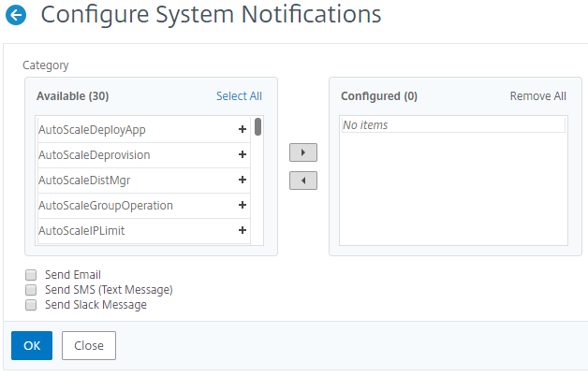Move selected categories right to Configured
This screenshot has width=588, height=376.
(303, 152)
